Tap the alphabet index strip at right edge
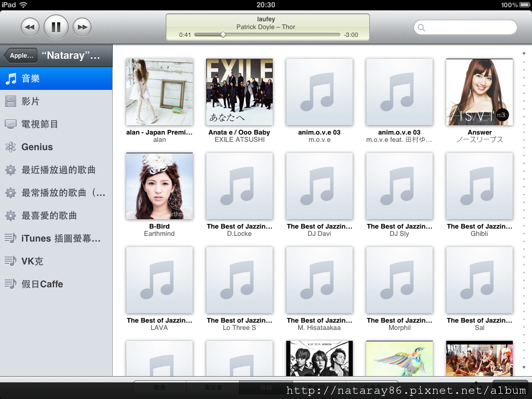 [524, 210]
